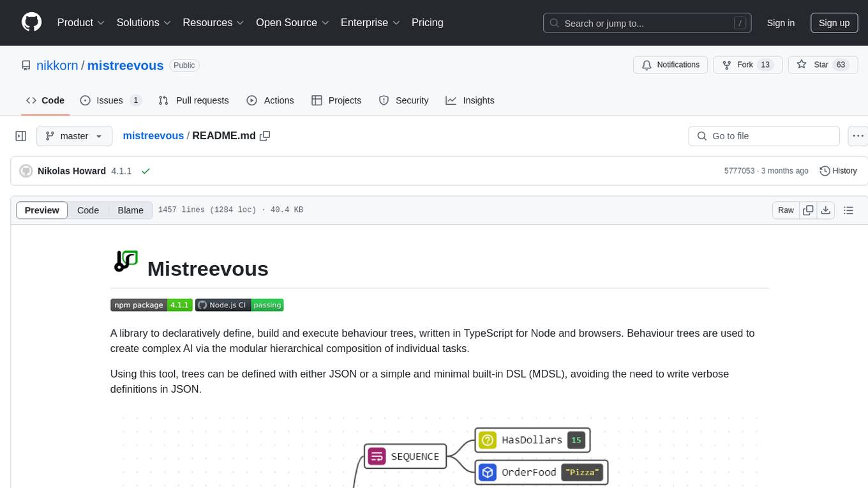Switch to the Code tab

pyautogui.click(x=45, y=100)
